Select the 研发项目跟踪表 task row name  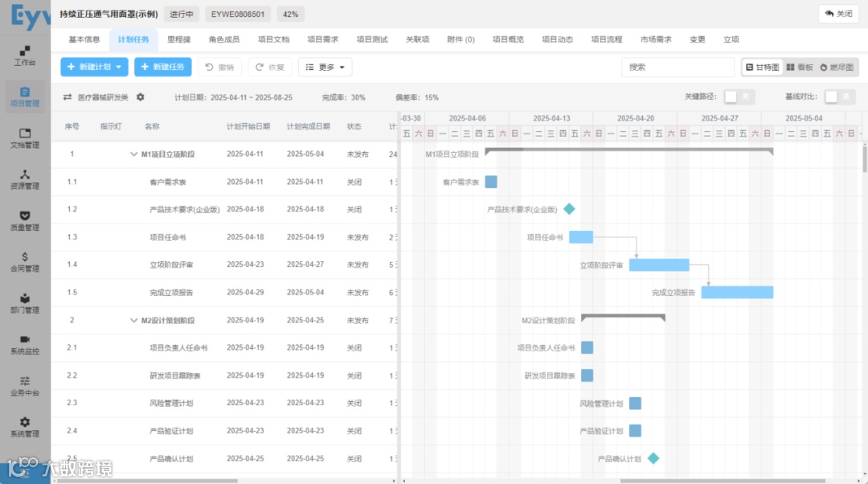[x=175, y=375]
